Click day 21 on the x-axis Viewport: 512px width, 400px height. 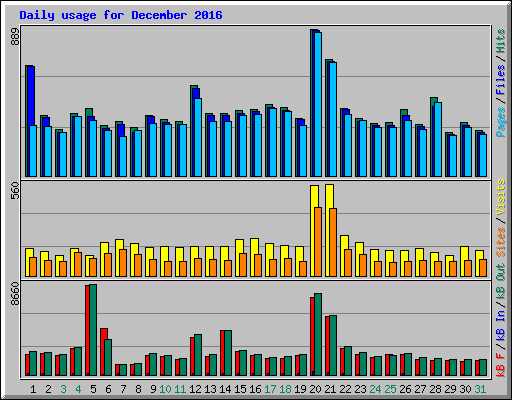point(330,389)
